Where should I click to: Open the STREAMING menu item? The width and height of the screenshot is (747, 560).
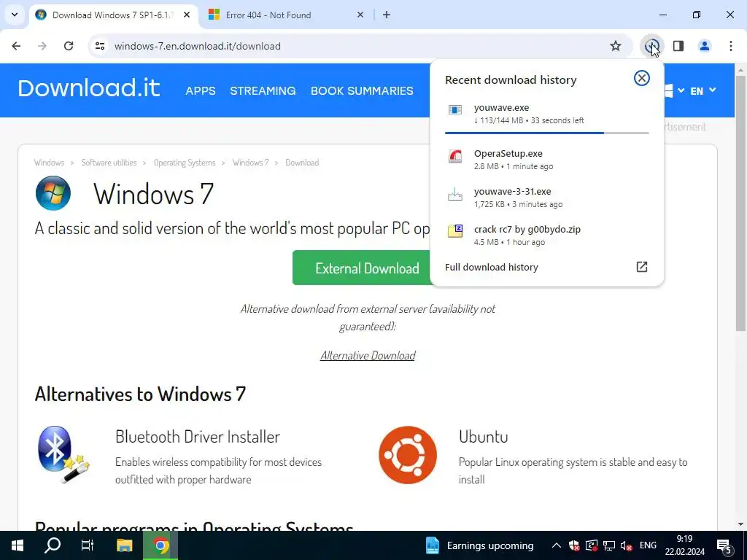(x=263, y=90)
